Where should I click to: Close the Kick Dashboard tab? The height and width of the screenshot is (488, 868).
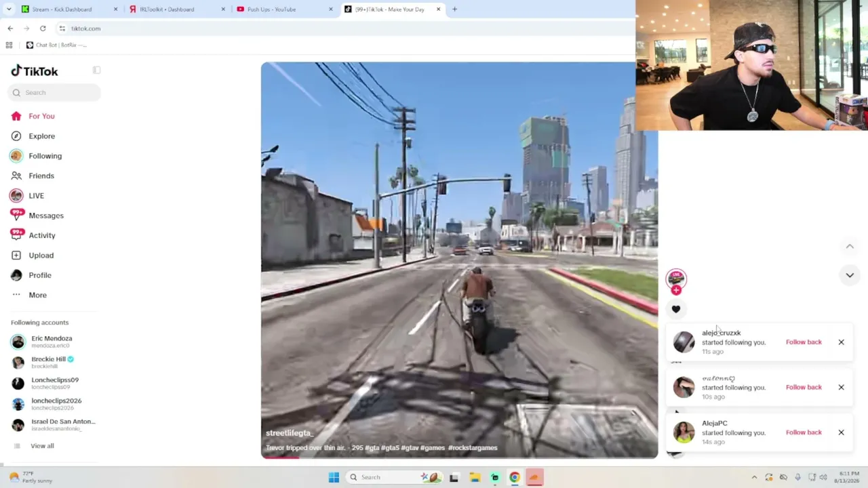point(115,9)
